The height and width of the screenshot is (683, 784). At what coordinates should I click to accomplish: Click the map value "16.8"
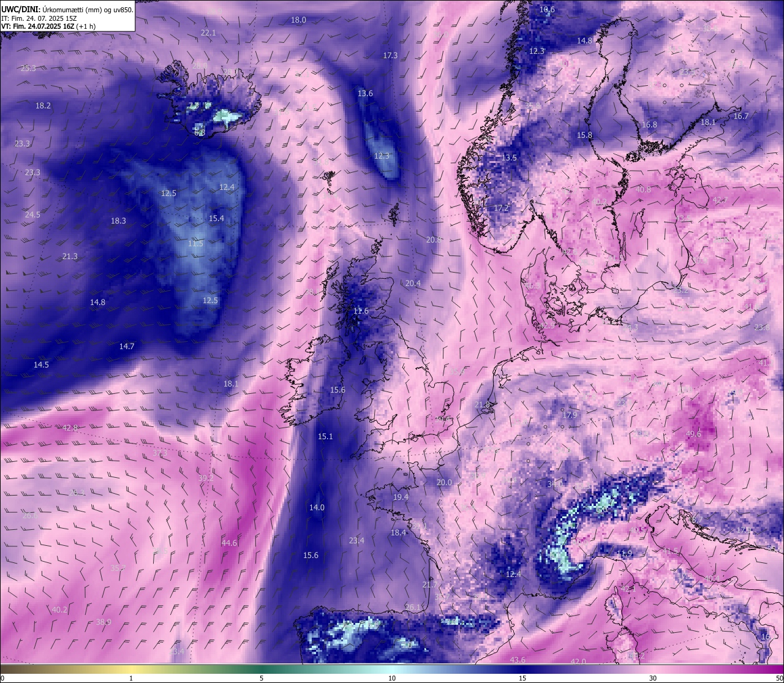[649, 124]
